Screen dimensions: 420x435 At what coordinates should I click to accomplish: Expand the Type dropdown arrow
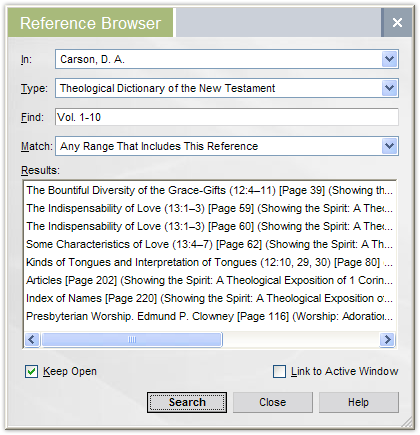[389, 88]
